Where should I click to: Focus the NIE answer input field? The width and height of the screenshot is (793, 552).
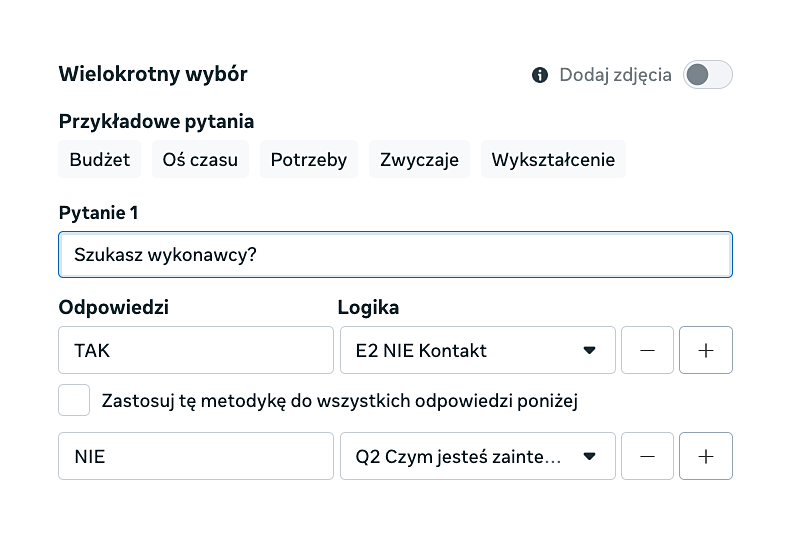coord(196,456)
